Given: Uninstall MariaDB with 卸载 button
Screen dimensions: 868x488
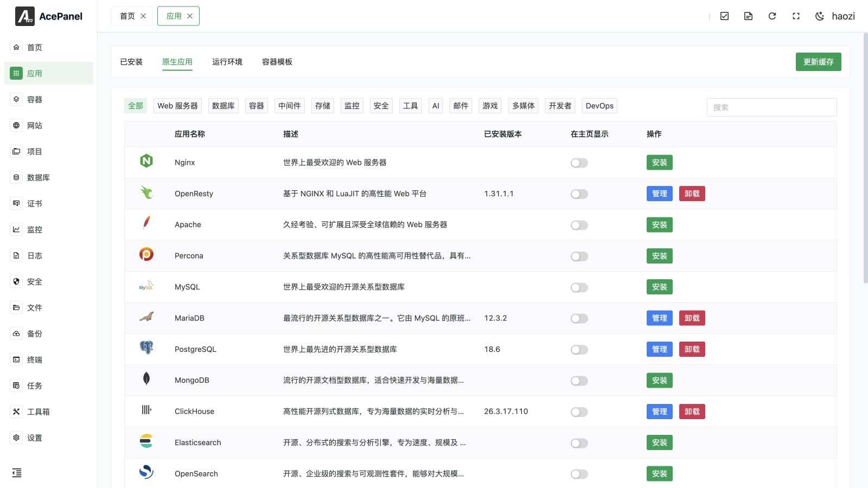Looking at the screenshot, I should click(x=692, y=318).
